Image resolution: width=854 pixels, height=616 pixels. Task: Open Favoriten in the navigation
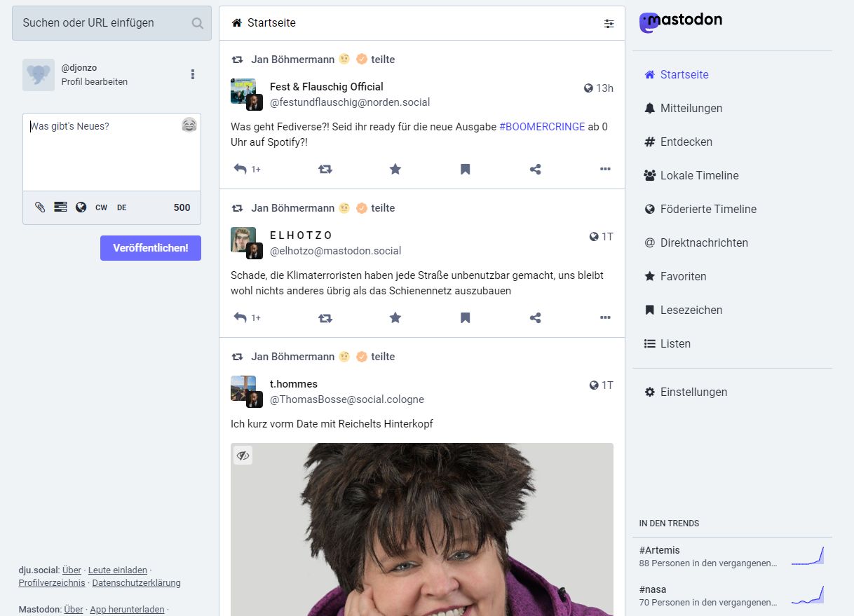(675, 276)
